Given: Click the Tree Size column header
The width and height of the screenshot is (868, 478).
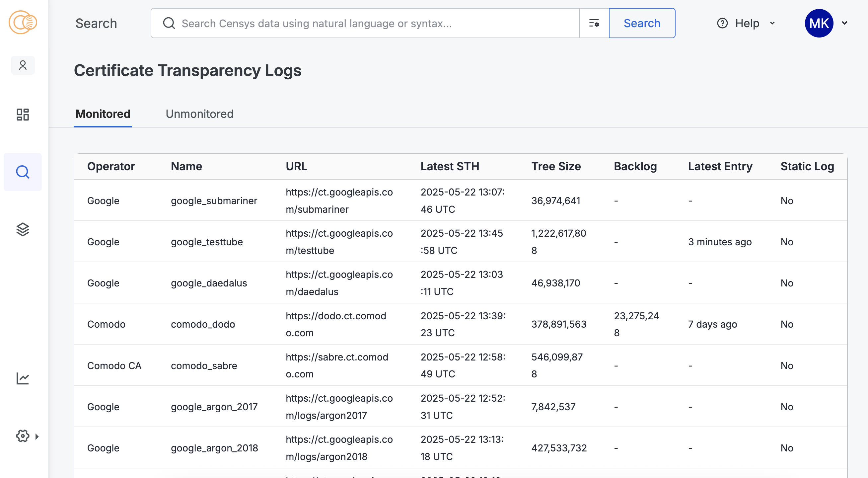Looking at the screenshot, I should [x=556, y=167].
